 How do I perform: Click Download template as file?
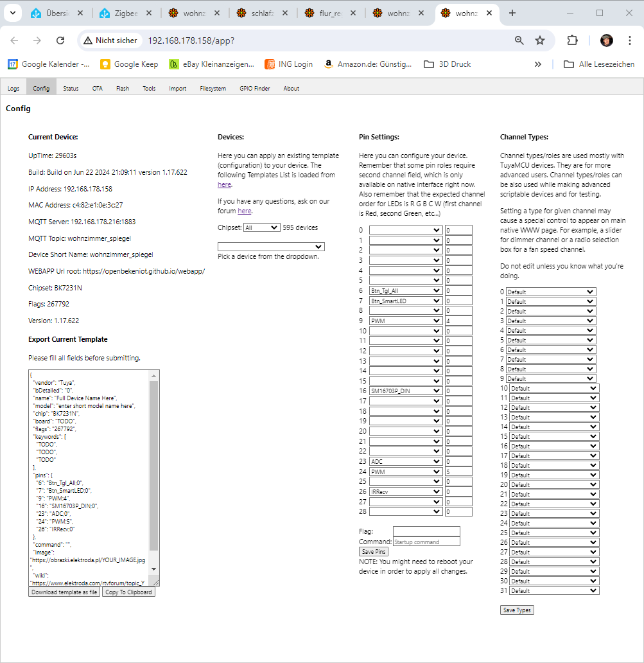(x=64, y=592)
